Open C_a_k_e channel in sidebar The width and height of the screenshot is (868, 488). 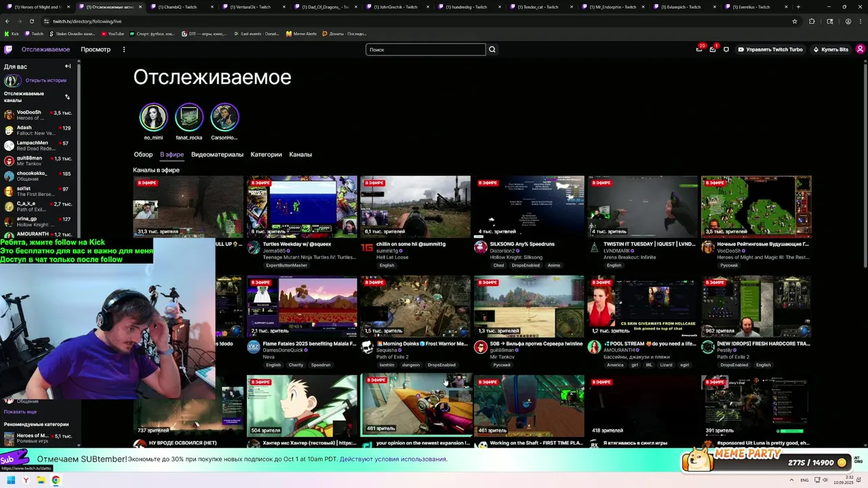[x=39, y=207]
